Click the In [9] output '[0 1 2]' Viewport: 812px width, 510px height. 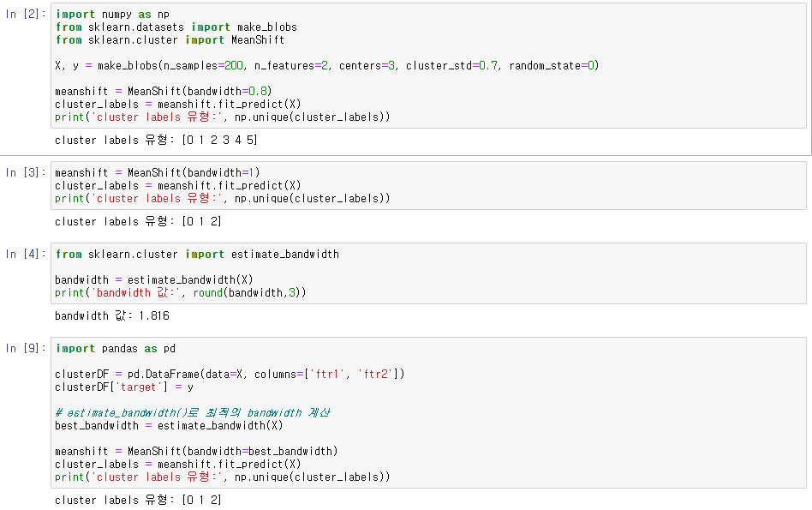(x=201, y=501)
